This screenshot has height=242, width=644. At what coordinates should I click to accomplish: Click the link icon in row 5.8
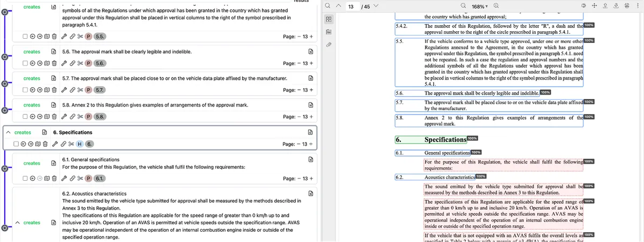pos(72,116)
